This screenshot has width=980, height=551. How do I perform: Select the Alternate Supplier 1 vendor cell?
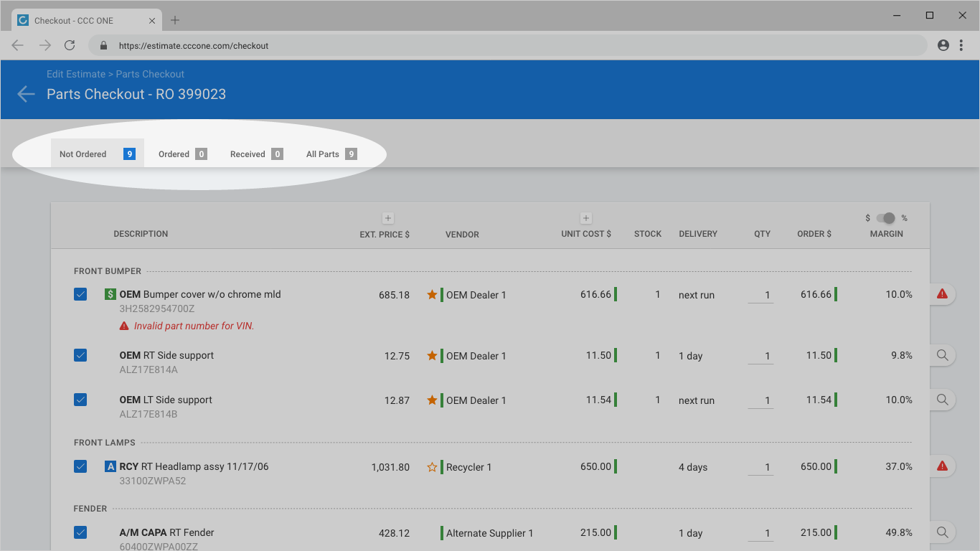click(x=490, y=533)
